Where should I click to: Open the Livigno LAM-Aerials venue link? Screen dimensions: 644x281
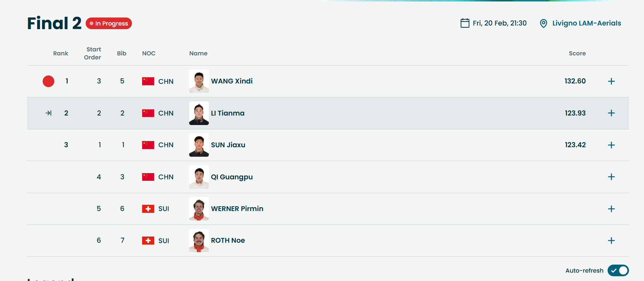click(586, 23)
